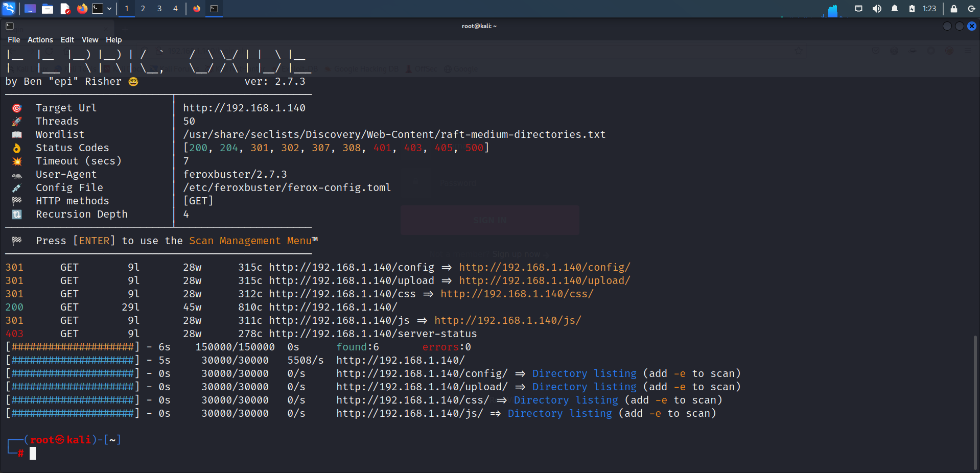980x473 pixels.
Task: Click the volume speaker icon
Action: (877, 9)
